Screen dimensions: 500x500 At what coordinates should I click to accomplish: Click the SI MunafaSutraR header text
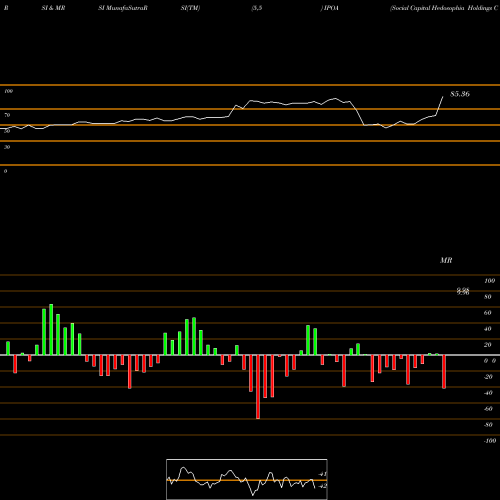(x=123, y=8)
